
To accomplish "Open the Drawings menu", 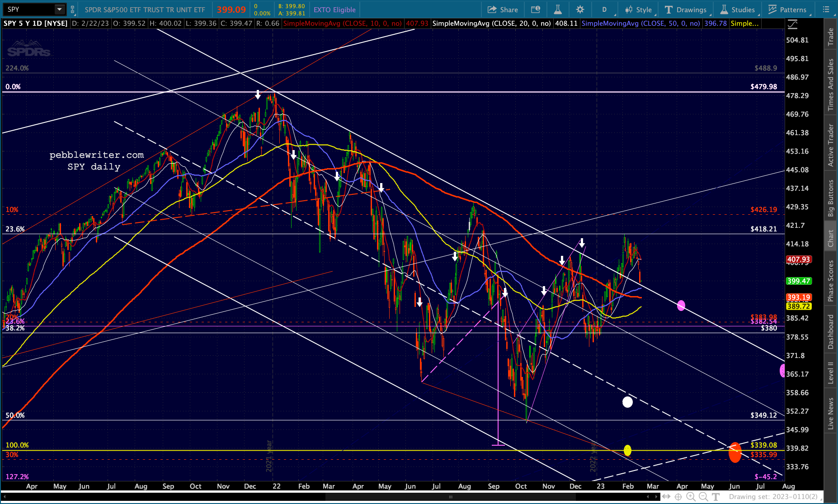I will pos(685,9).
